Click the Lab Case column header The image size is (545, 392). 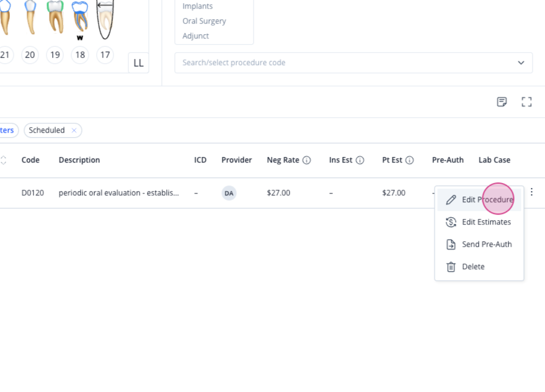point(494,160)
